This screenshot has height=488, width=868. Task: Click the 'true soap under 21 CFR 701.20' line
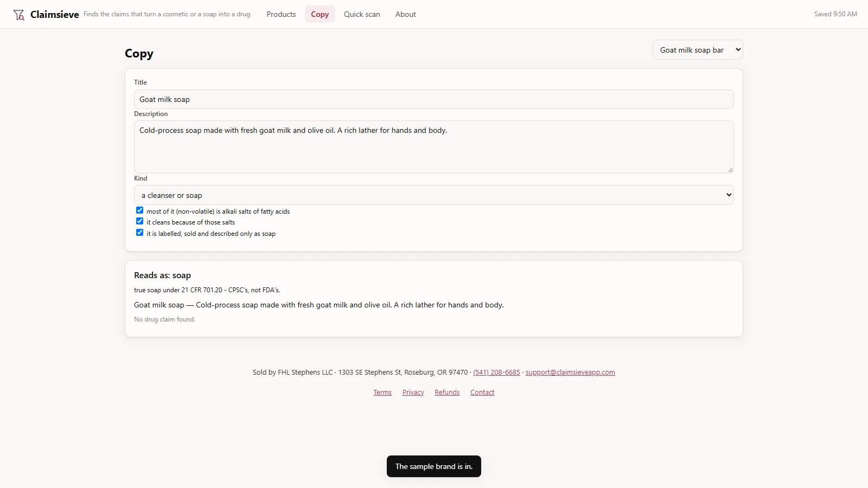[207, 290]
